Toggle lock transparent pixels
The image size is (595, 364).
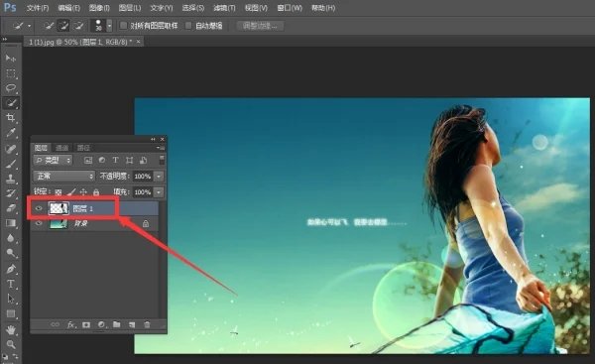point(59,192)
